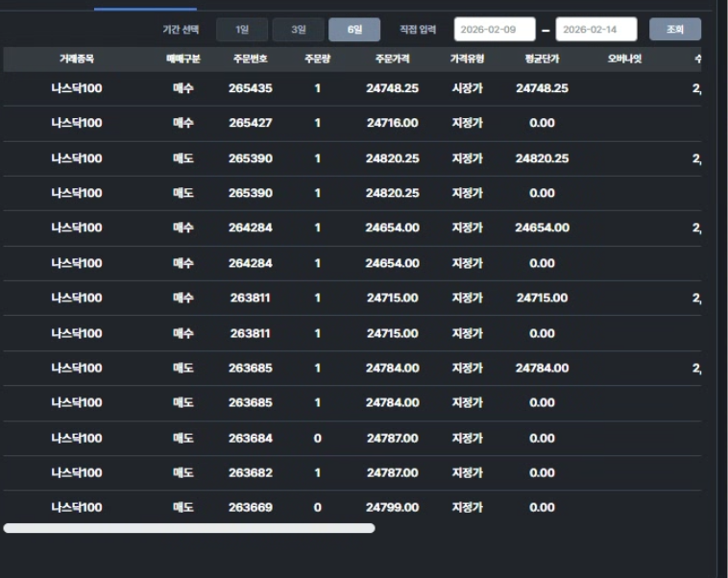The image size is (728, 578).
Task: Click the 가격유형 column header
Action: click(467, 59)
